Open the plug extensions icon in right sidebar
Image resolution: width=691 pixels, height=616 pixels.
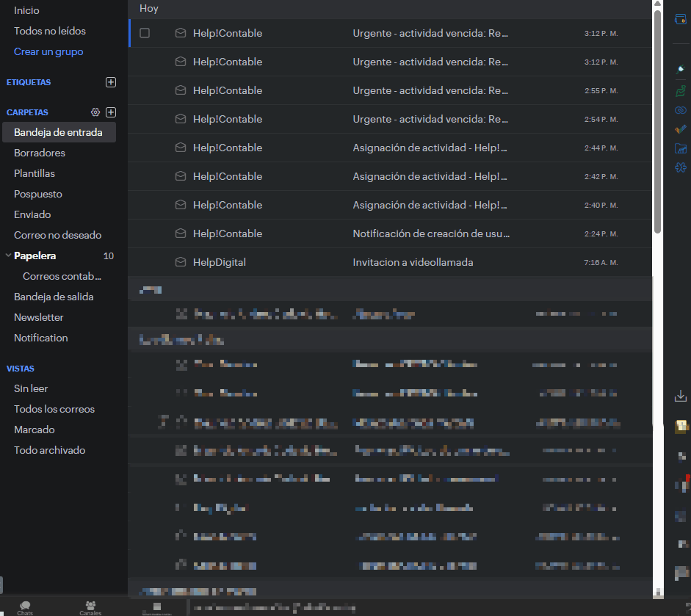click(x=681, y=69)
